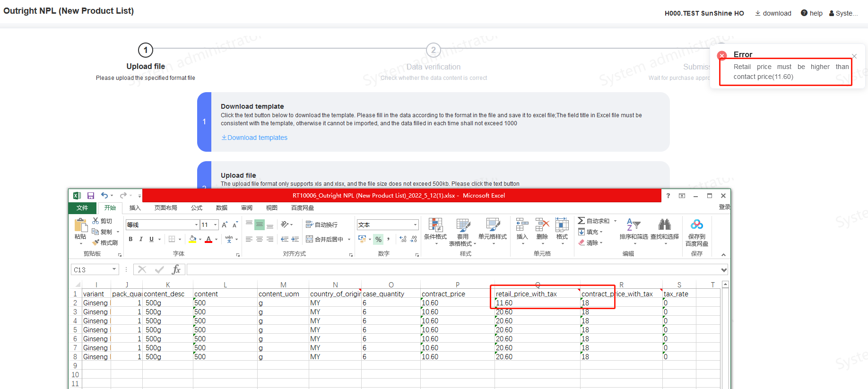Click the Download templates link
The width and height of the screenshot is (868, 389).
pyautogui.click(x=254, y=138)
